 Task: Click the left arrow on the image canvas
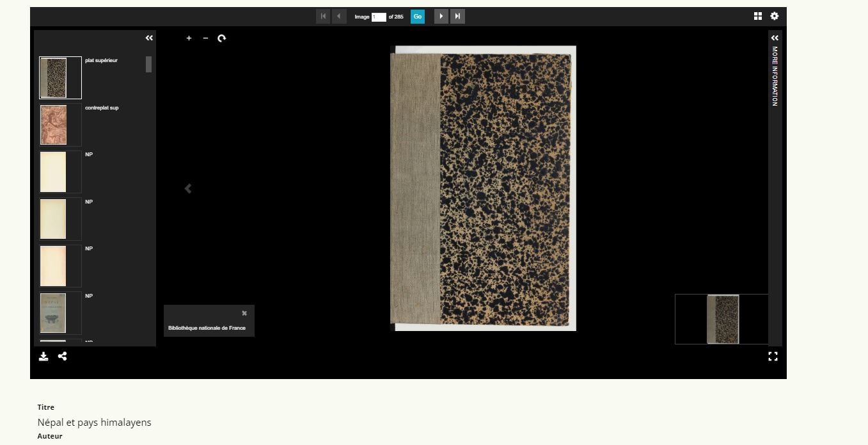click(x=188, y=189)
